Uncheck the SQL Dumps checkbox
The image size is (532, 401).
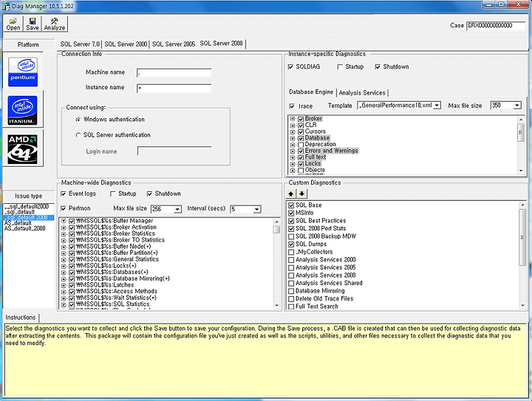click(291, 244)
